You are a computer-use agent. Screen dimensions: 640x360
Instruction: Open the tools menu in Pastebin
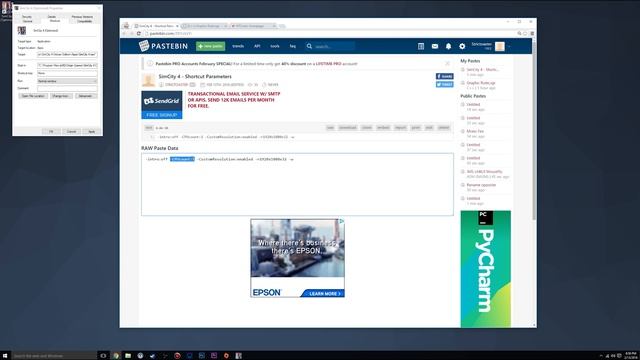coord(275,46)
